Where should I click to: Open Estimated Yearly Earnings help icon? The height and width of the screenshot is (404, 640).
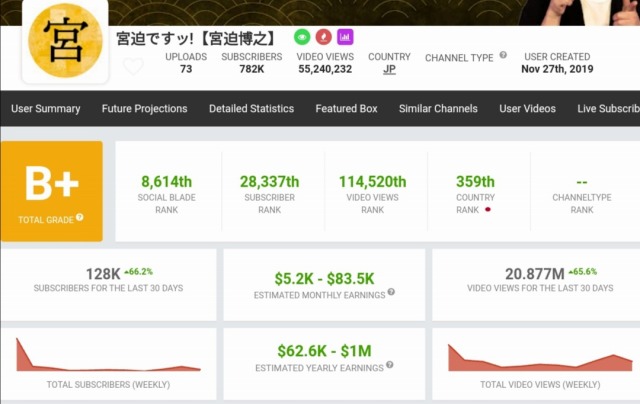(x=390, y=365)
